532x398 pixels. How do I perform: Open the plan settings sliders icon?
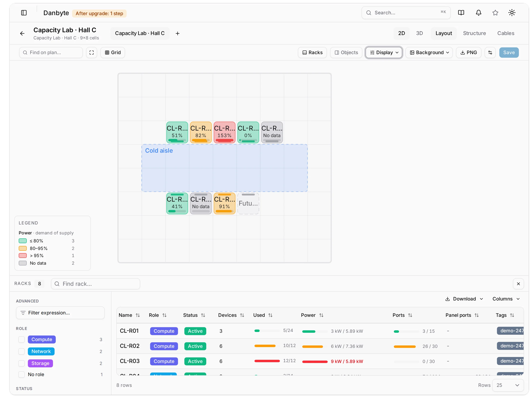click(x=490, y=52)
